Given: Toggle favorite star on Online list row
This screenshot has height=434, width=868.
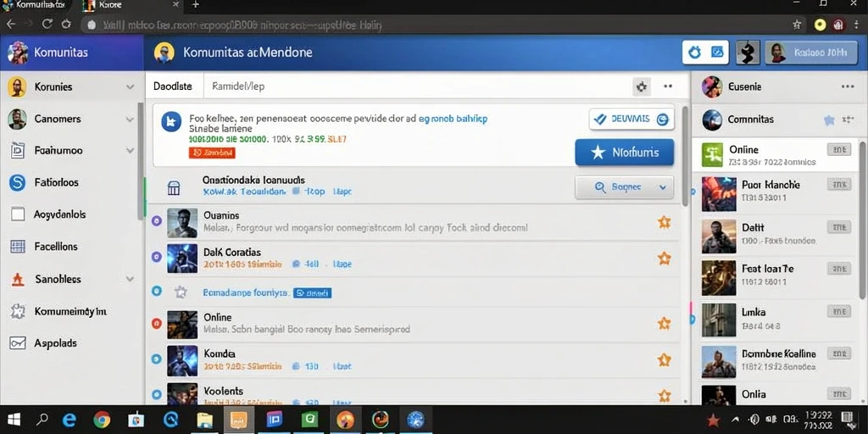Looking at the screenshot, I should coord(665,324).
